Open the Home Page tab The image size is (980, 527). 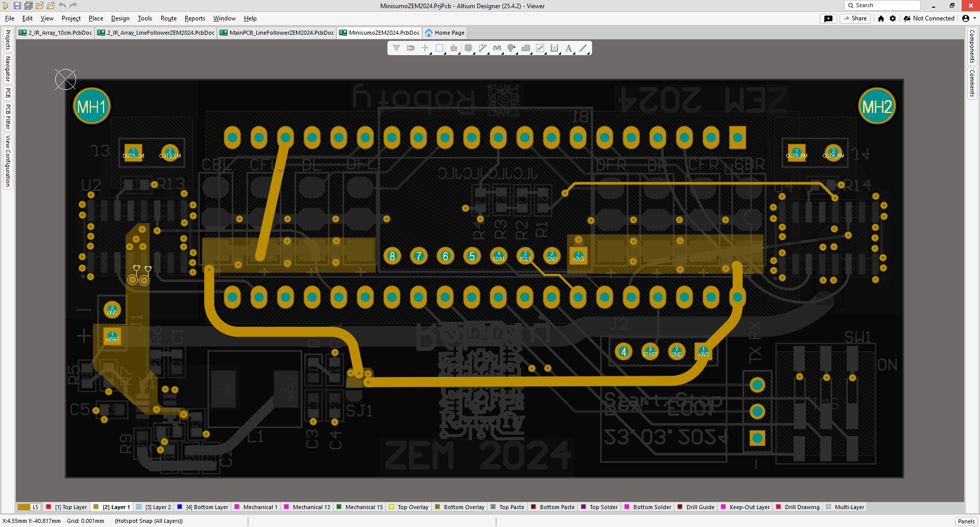click(445, 33)
